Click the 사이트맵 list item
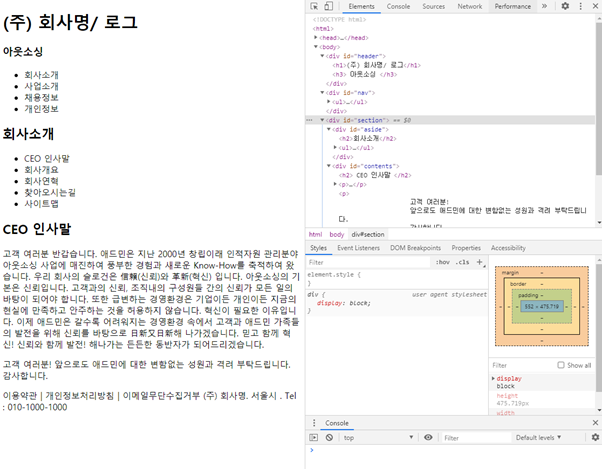The image size is (606, 469). 41,203
